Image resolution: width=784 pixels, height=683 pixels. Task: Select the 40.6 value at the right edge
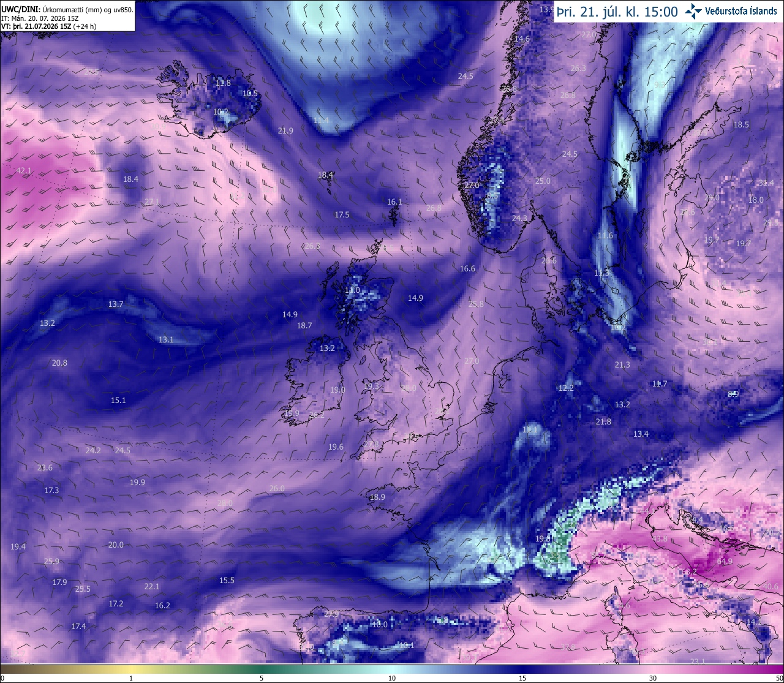[771, 586]
